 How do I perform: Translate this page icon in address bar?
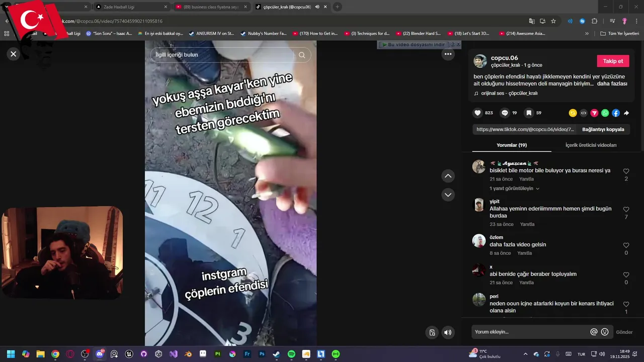pyautogui.click(x=532, y=21)
